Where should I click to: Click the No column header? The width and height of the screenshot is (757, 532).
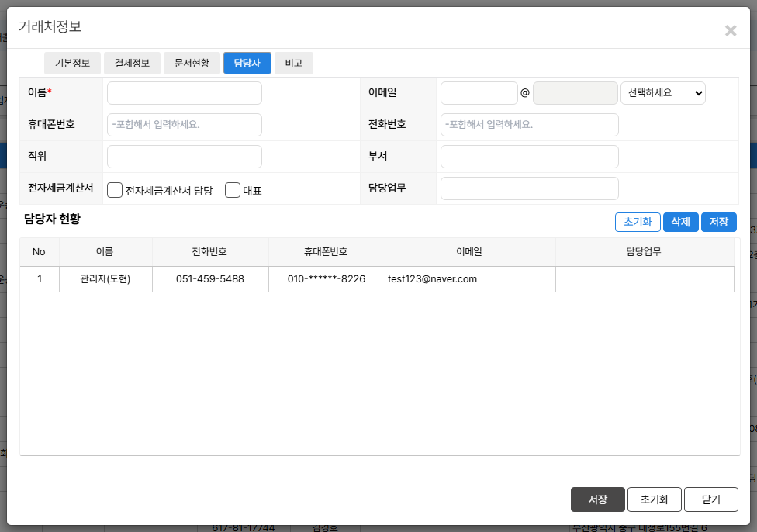(x=39, y=252)
